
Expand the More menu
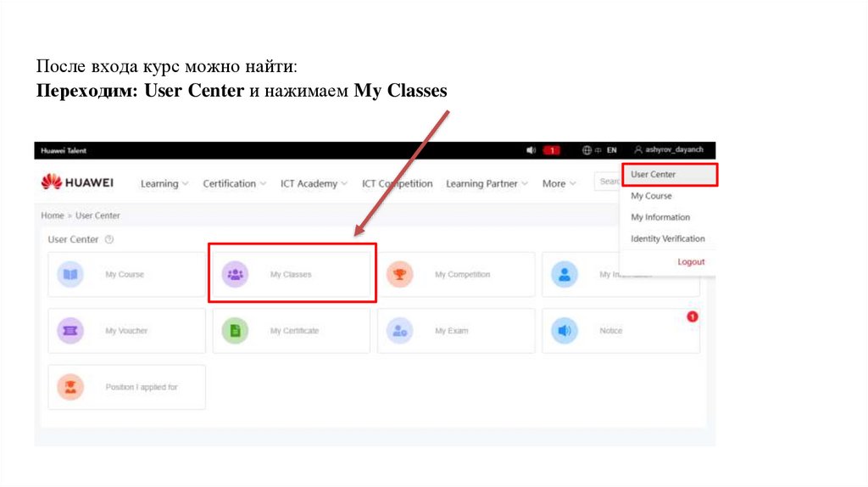559,183
